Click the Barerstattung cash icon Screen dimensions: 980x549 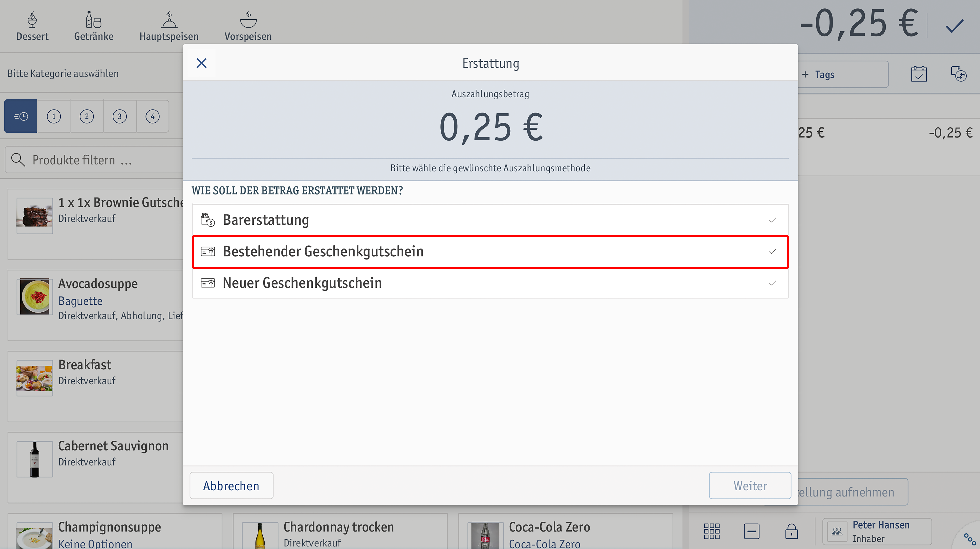(208, 220)
